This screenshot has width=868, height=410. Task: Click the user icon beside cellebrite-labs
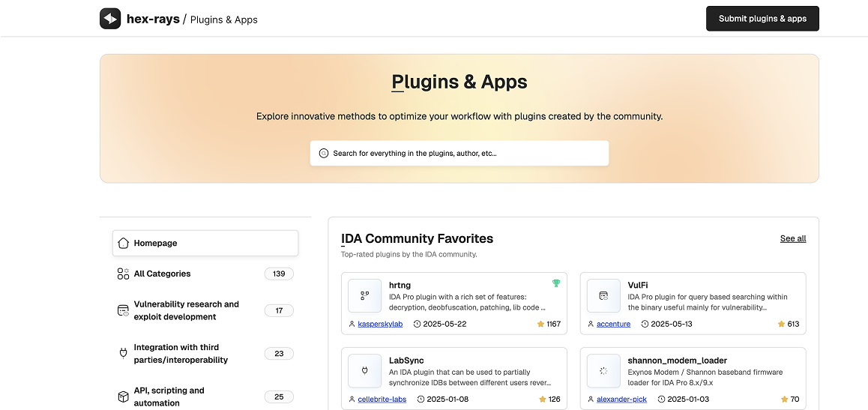[x=352, y=400]
